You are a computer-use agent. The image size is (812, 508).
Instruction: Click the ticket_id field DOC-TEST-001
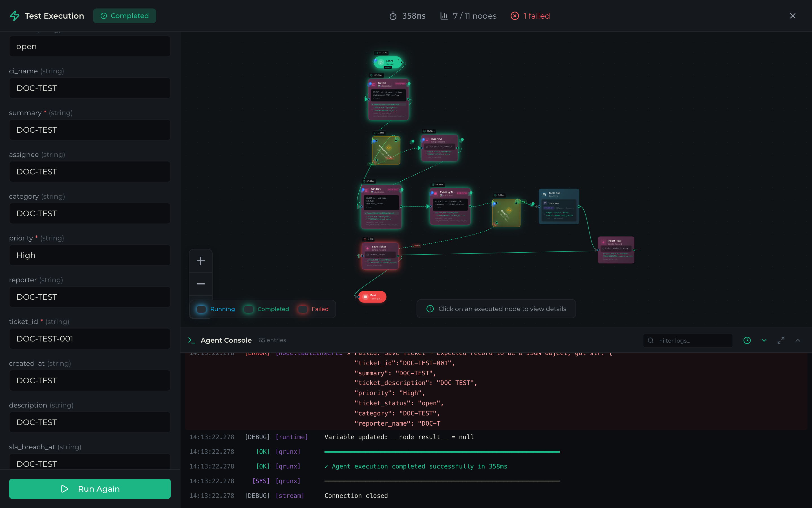tap(90, 339)
